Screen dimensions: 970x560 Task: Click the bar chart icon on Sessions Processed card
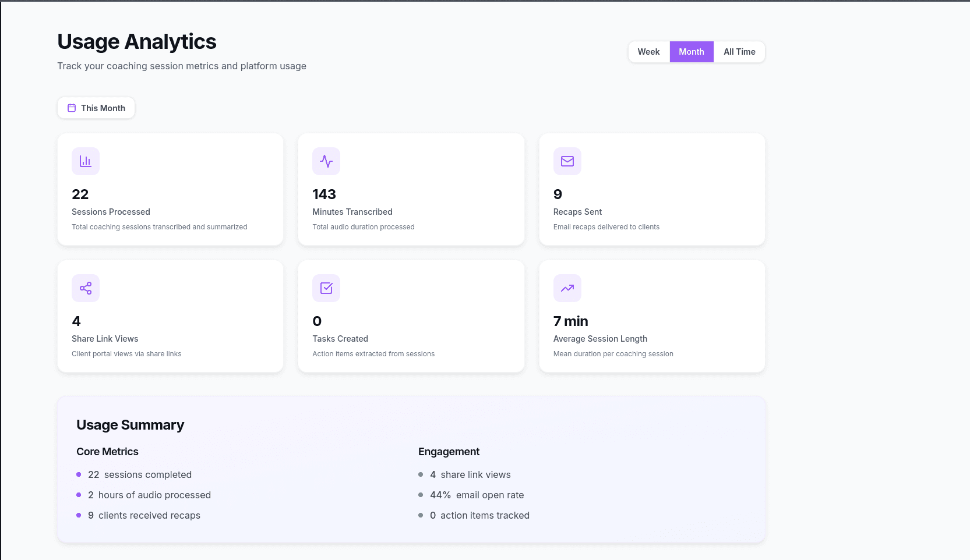click(85, 161)
